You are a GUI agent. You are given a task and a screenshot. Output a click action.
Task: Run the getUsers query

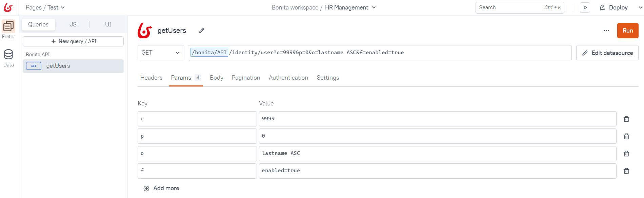(628, 31)
